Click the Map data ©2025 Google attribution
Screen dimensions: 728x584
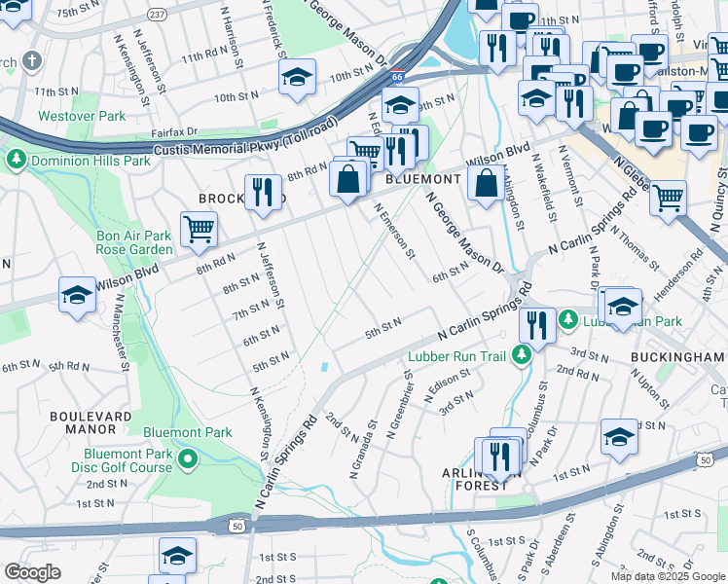coord(669,576)
